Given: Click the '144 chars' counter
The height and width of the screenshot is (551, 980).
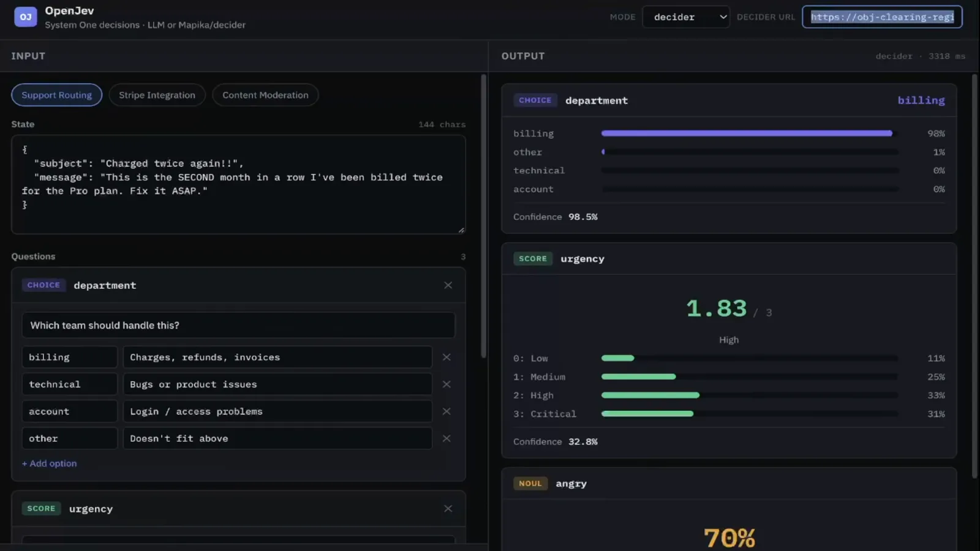Looking at the screenshot, I should click(x=442, y=124).
